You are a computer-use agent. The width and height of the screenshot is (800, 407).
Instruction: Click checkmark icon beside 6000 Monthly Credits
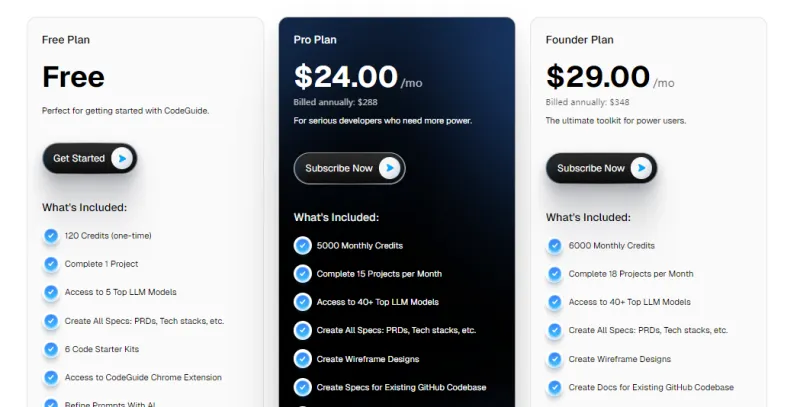coord(555,245)
